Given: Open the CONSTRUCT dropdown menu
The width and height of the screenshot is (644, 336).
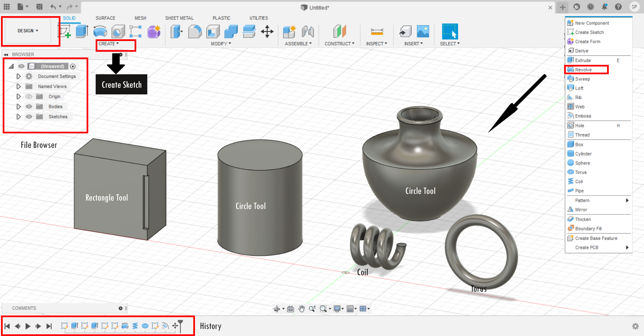Looking at the screenshot, I should [x=340, y=44].
